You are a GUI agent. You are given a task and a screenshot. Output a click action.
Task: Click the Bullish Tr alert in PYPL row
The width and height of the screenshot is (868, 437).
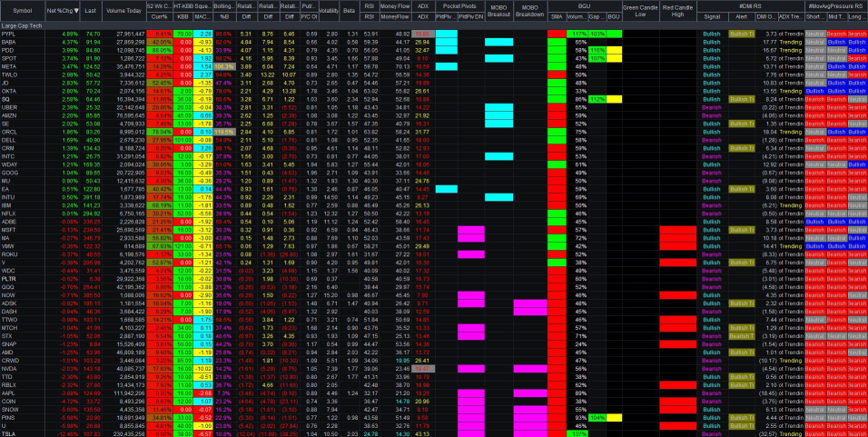tap(741, 35)
